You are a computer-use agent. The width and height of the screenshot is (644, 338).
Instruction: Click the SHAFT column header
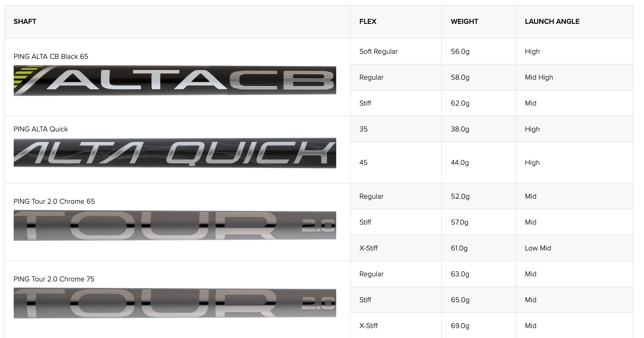point(25,22)
